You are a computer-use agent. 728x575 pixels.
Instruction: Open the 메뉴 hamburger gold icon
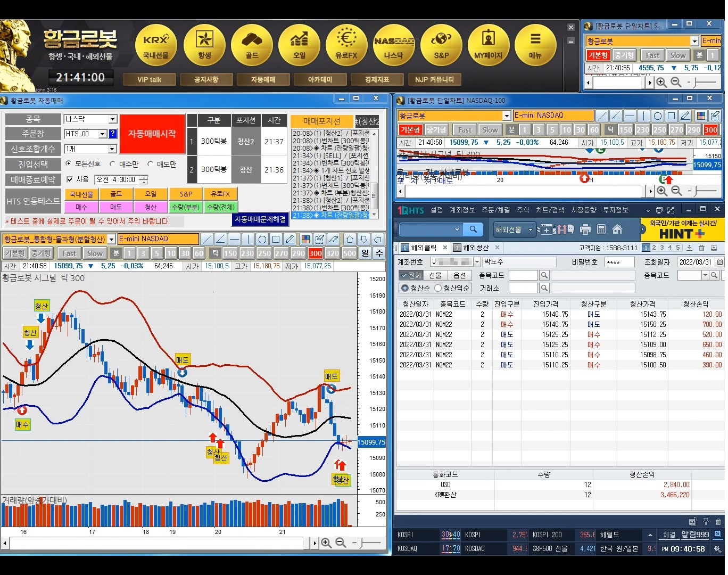(x=535, y=45)
